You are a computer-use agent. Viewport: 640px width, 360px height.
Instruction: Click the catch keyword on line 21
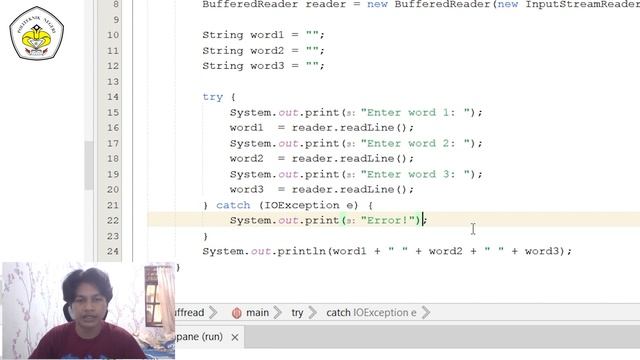pyautogui.click(x=233, y=205)
